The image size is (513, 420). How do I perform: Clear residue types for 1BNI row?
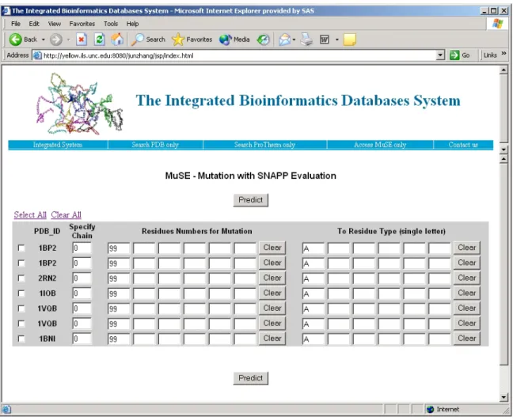pos(467,339)
